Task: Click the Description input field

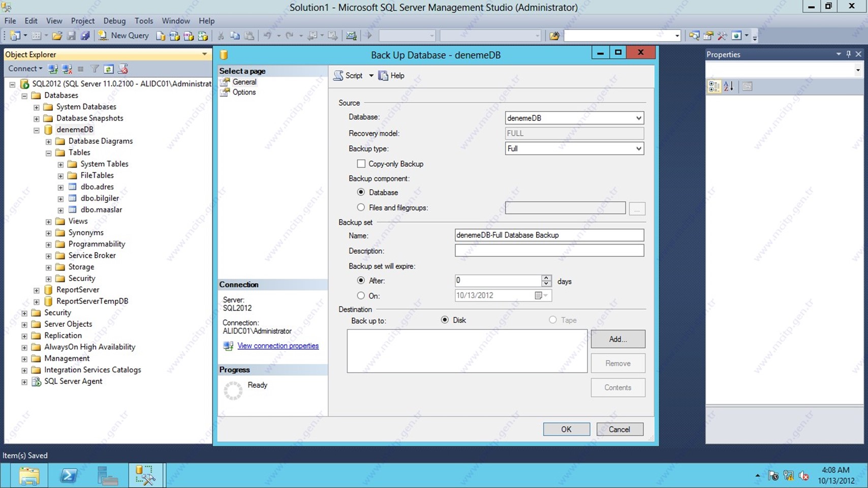Action: [x=549, y=250]
